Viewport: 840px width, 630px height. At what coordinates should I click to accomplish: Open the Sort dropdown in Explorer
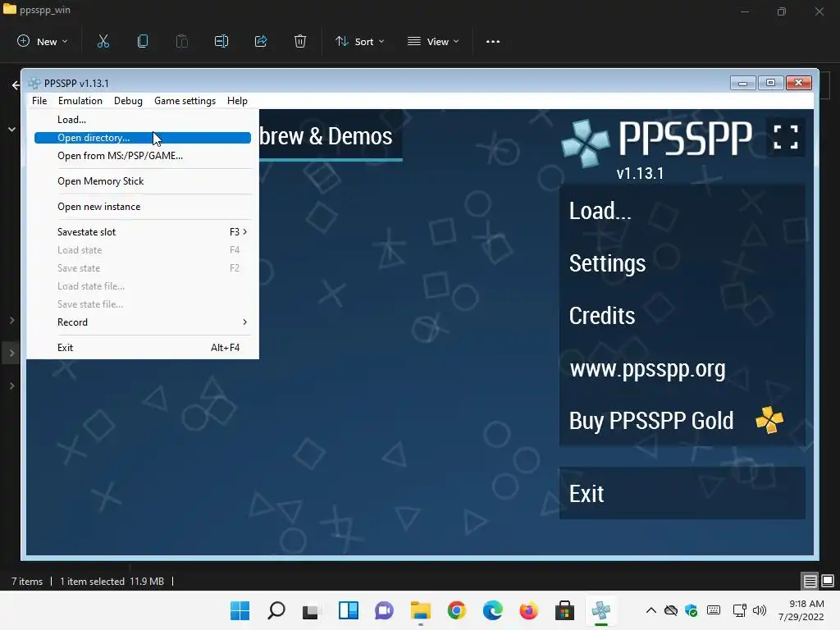pyautogui.click(x=359, y=41)
